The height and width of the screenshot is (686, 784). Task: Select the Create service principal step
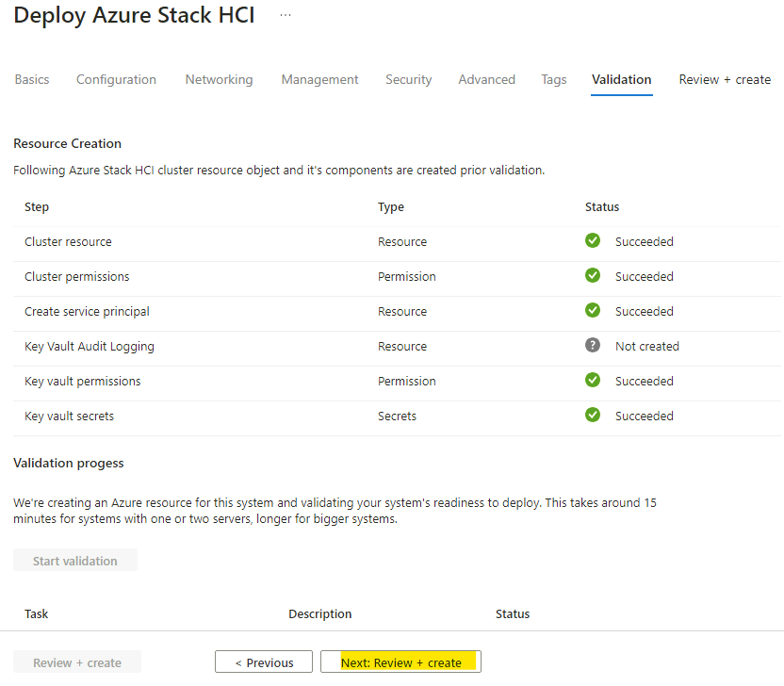[x=87, y=312]
